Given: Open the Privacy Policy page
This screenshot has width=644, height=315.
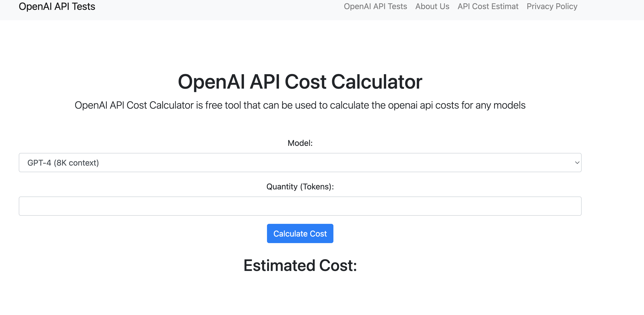Looking at the screenshot, I should [552, 6].
